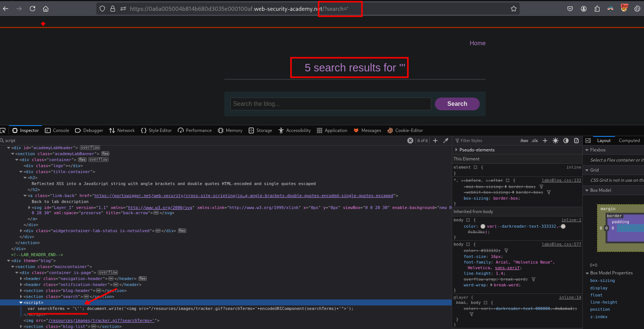Click the body color swatch
This screenshot has width=644, height=329.
(483, 227)
